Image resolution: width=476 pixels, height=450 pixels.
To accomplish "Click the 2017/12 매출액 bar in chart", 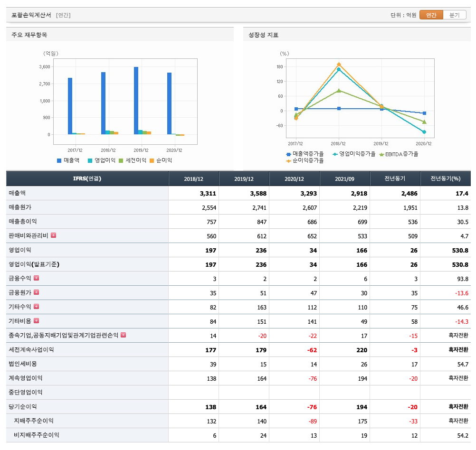I will [x=70, y=106].
